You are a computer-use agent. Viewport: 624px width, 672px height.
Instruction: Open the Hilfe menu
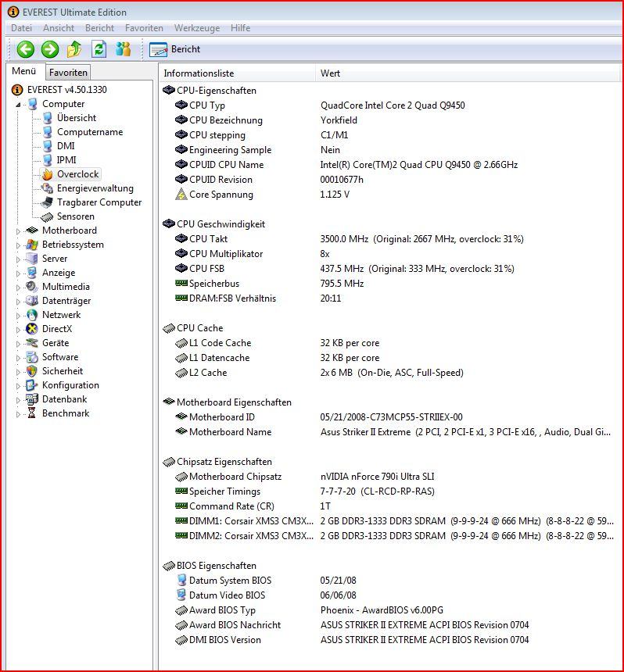point(240,28)
